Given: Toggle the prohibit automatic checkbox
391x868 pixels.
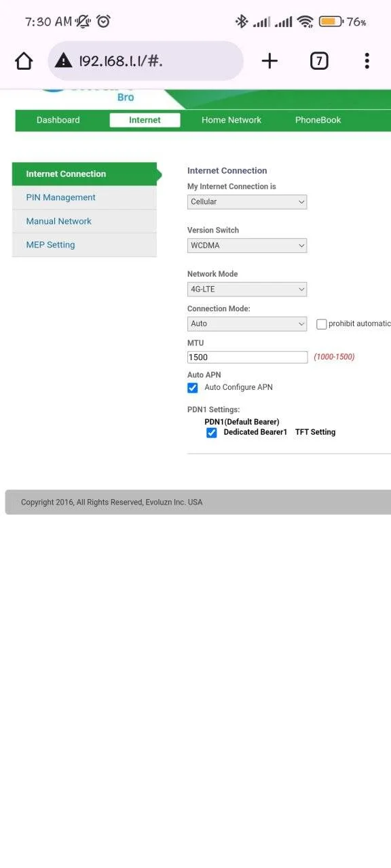Looking at the screenshot, I should click(x=322, y=324).
